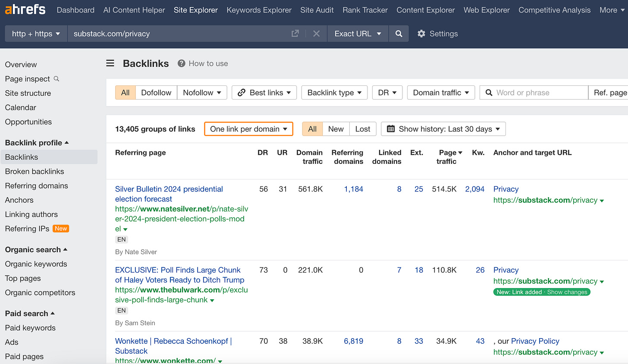Collapse the Backlink profile section

click(x=37, y=143)
